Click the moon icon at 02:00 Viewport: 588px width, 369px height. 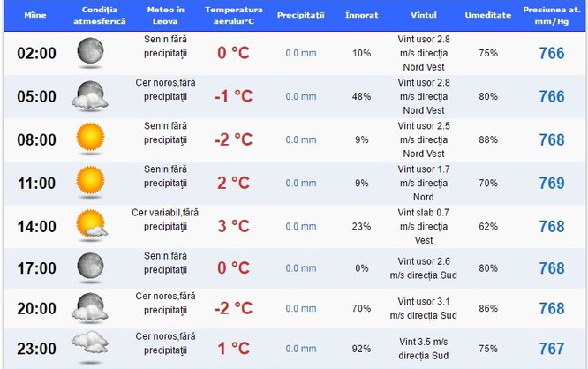click(90, 51)
